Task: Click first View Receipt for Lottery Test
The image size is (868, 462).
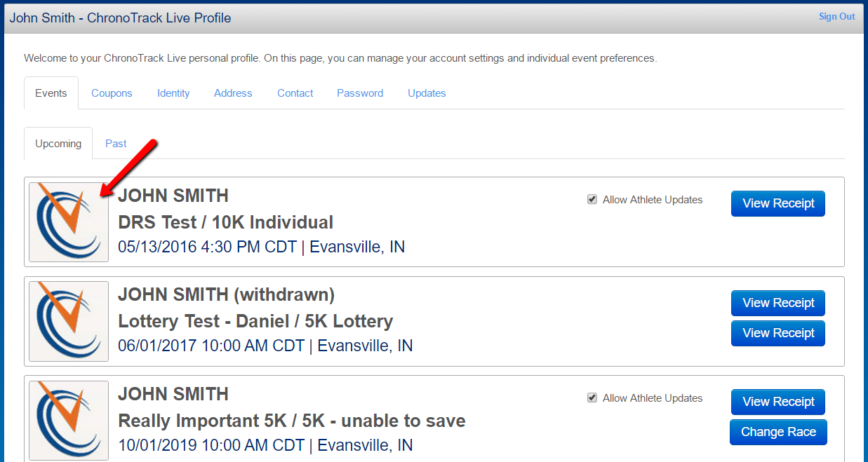Action: 778,303
